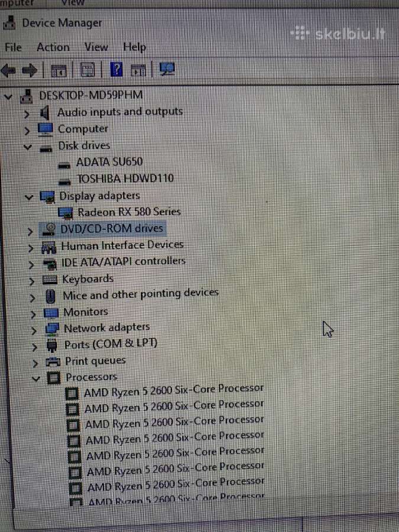Select the Human Interface Devices label
This screenshot has width=399, height=532.
[x=122, y=245]
